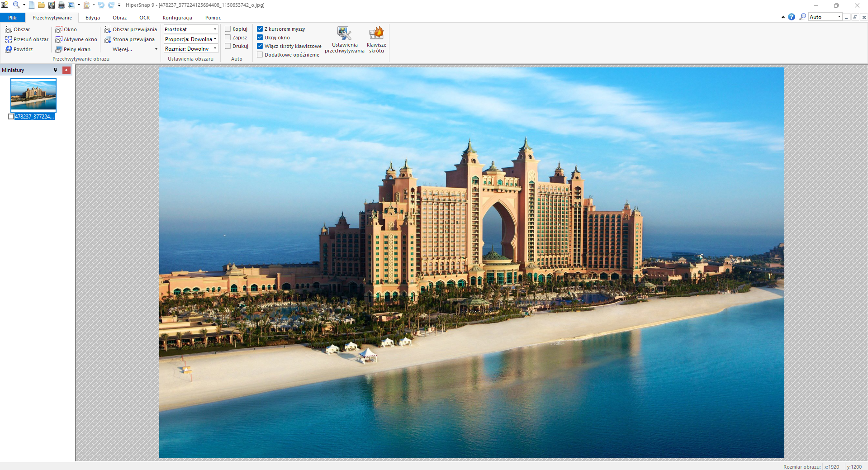868x470 pixels.
Task: Switch to the Przechwytywanie ribbon tab
Action: 52,18
